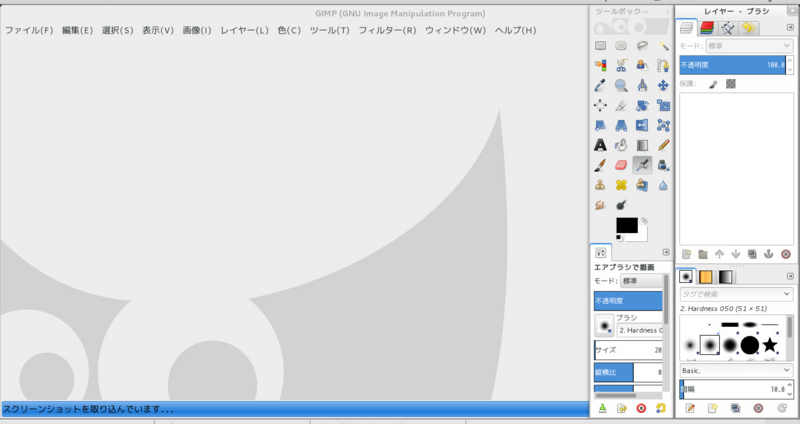Select the Rotate tool
Viewport: 800px width, 424px height.
642,106
